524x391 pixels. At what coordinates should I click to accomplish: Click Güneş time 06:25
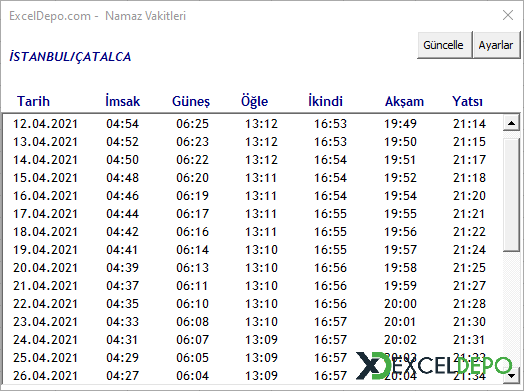tap(192, 124)
